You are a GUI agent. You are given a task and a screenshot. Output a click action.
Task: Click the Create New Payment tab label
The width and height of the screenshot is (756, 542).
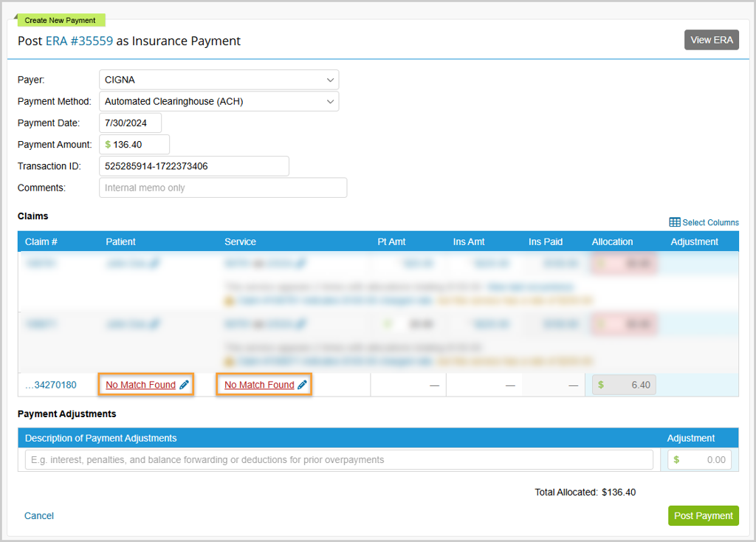61,20
